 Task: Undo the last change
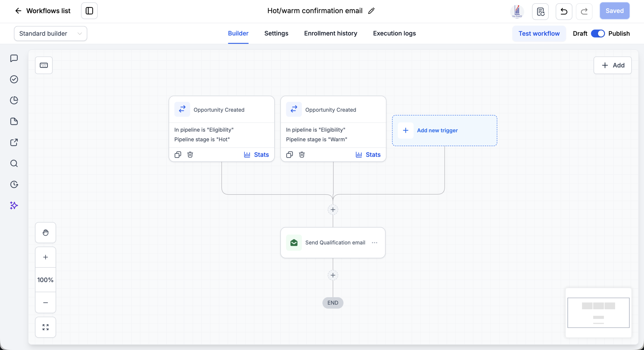click(x=564, y=11)
